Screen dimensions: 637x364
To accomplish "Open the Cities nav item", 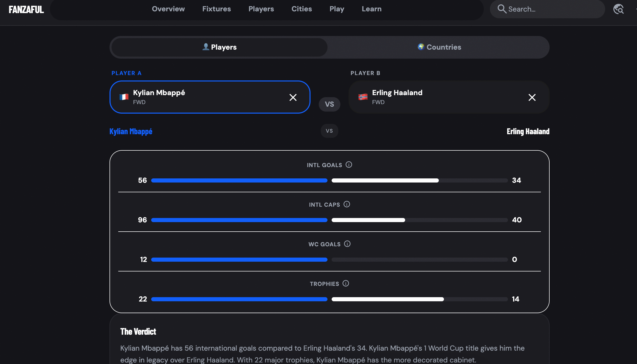I will pyautogui.click(x=302, y=9).
